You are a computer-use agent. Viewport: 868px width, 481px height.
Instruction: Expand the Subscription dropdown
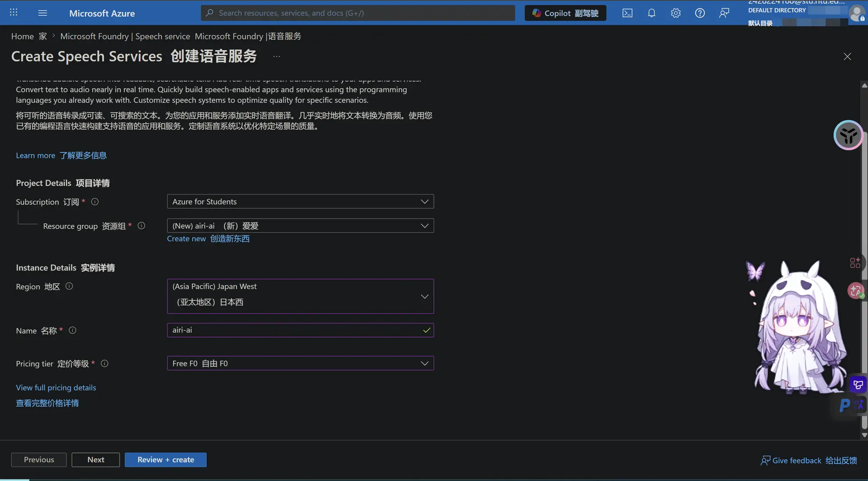pyautogui.click(x=300, y=201)
